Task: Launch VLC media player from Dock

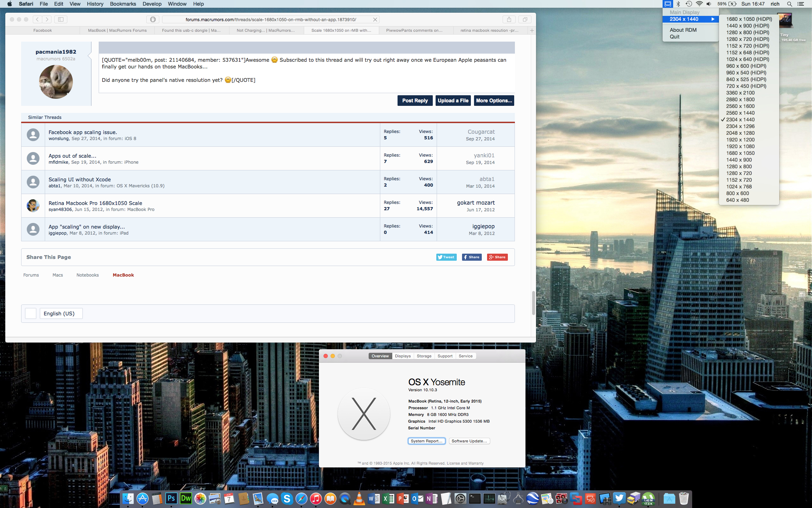Action: pyautogui.click(x=359, y=498)
